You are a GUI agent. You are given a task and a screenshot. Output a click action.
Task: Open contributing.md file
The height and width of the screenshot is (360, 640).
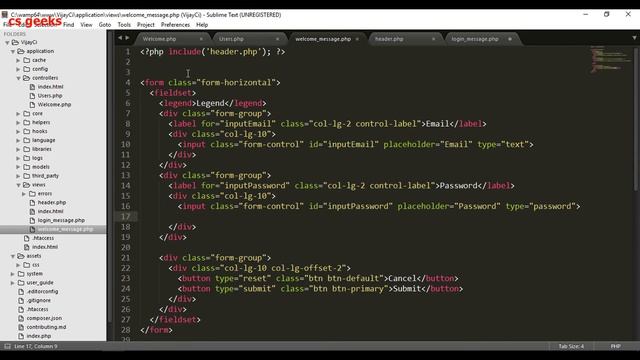point(46,327)
